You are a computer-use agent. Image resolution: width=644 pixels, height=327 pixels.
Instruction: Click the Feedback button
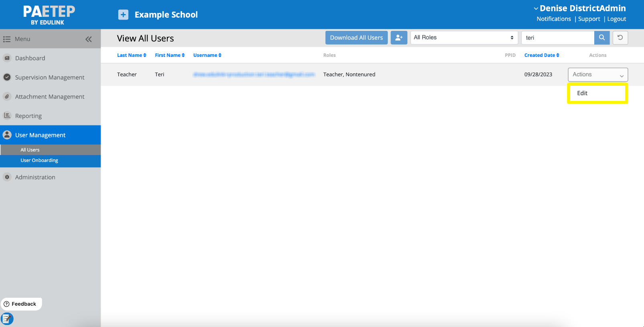tap(21, 304)
